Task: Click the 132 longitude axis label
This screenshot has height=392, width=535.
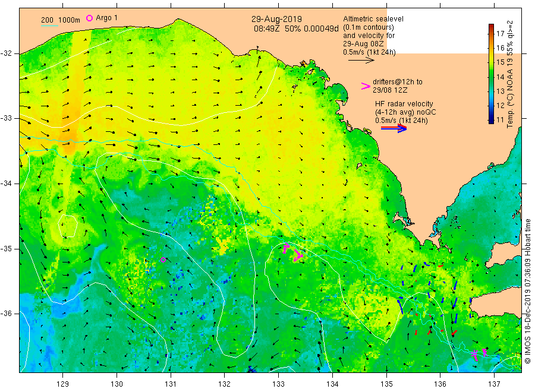Action: (x=225, y=384)
